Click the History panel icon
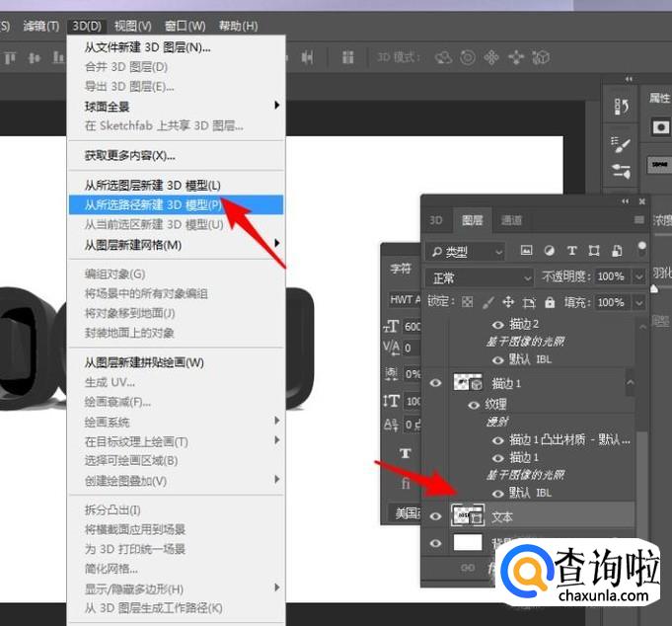 click(x=622, y=106)
